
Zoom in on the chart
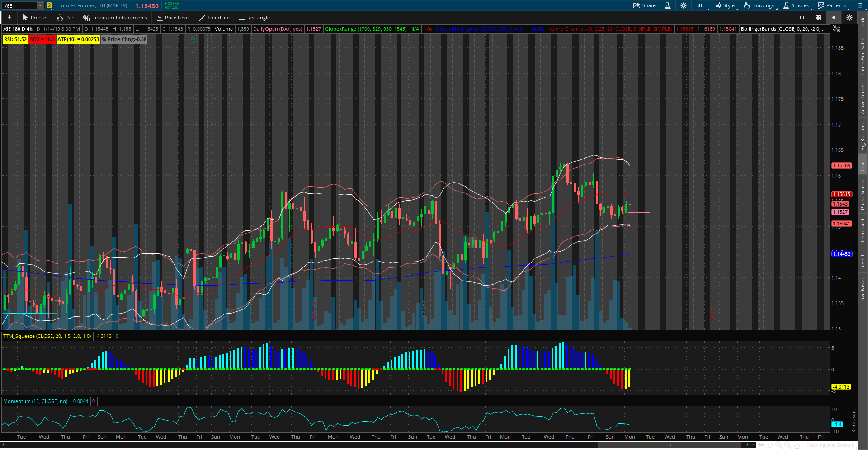(779, 445)
